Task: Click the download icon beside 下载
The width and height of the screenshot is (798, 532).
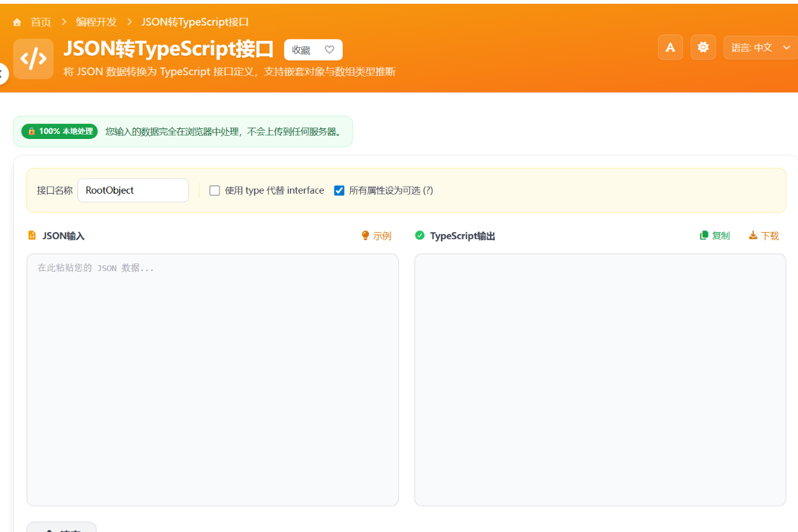Action: click(x=753, y=235)
